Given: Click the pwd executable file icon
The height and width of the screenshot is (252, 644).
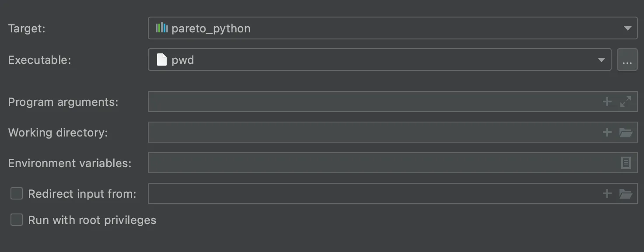Looking at the screenshot, I should tap(162, 59).
